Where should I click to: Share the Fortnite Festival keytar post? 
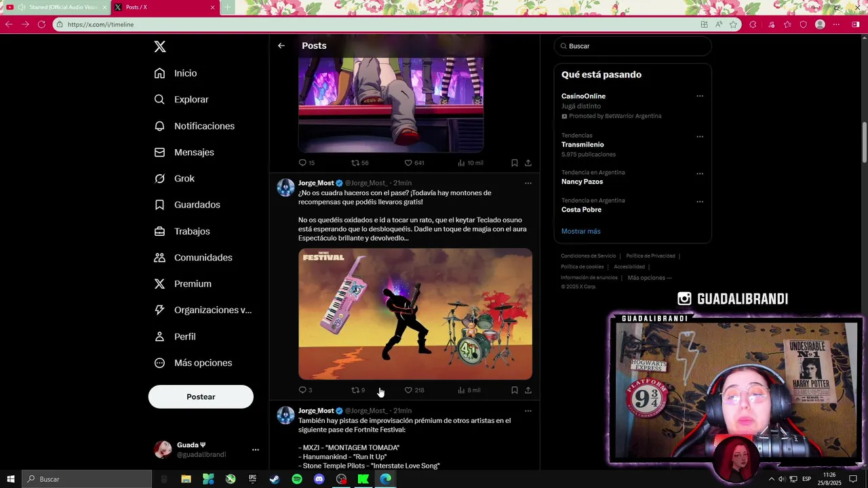528,390
